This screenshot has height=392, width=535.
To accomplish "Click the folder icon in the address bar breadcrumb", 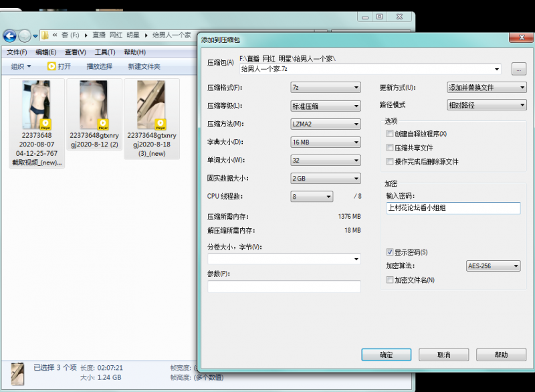I will tap(45, 36).
